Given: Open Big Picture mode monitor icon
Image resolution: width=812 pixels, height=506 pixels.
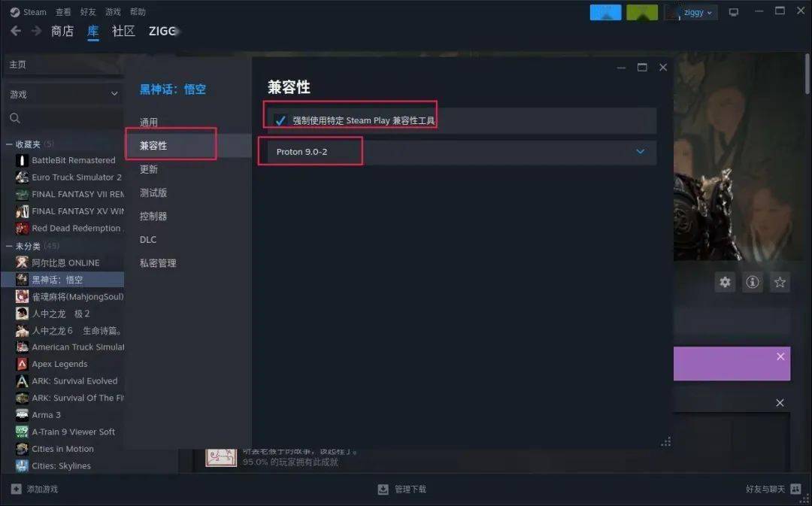Looking at the screenshot, I should coord(734,12).
